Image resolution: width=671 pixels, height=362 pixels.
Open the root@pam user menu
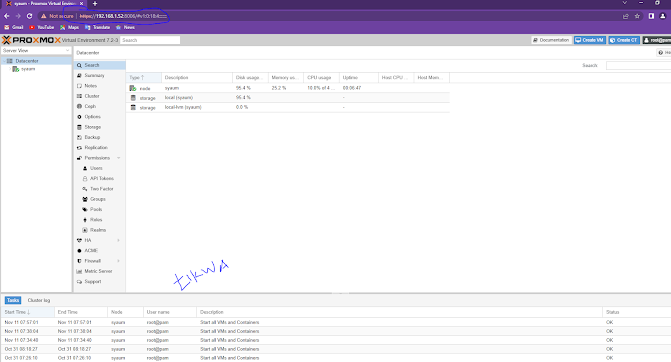[x=657, y=40]
